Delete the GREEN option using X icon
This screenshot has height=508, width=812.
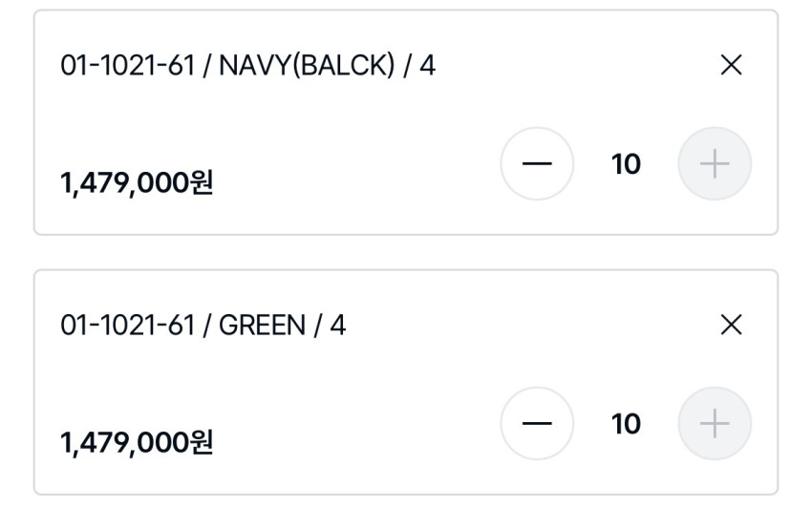(731, 326)
